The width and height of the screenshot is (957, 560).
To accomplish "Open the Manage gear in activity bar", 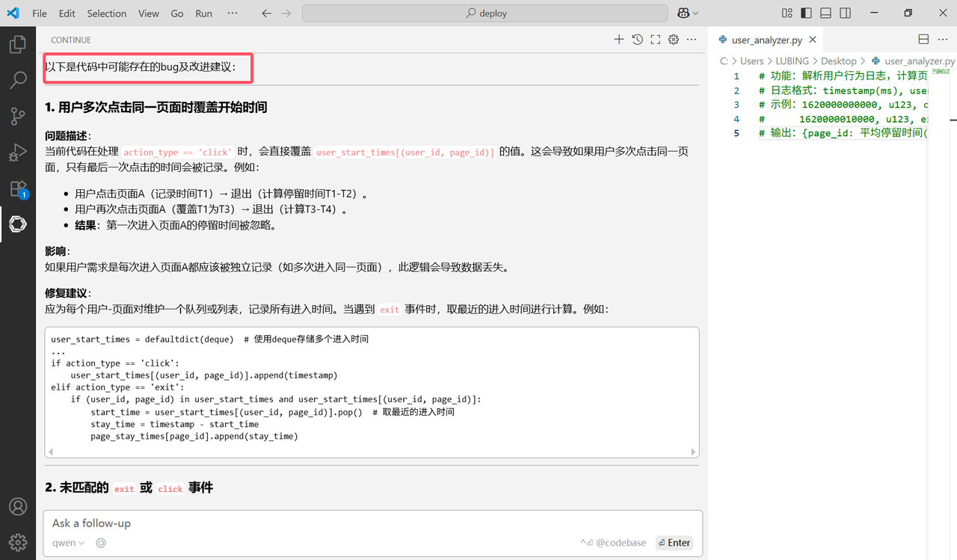I will (18, 542).
